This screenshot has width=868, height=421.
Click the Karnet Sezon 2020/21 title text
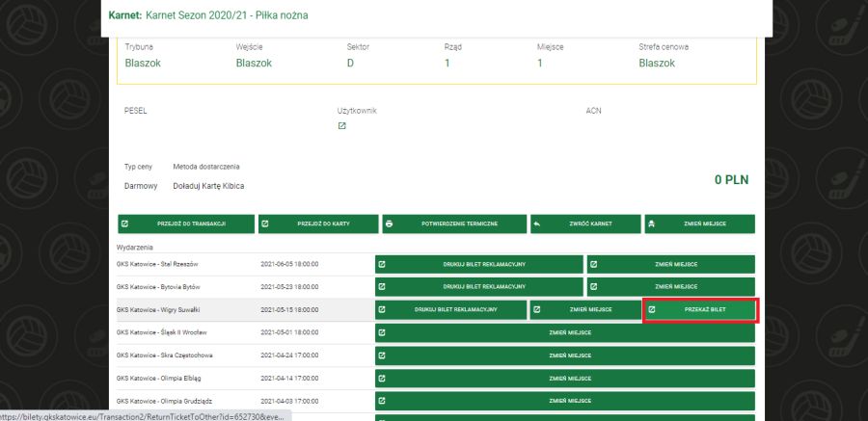[227, 15]
